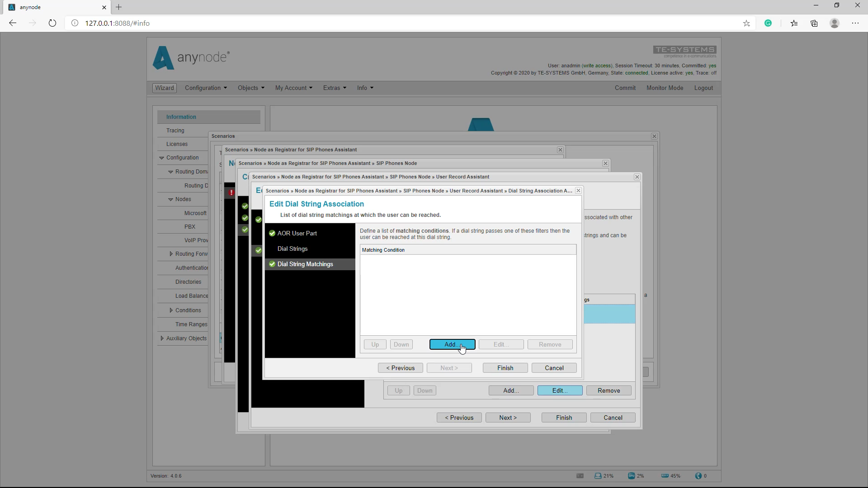The image size is (868, 488).
Task: Click Commit in the top bar
Action: click(625, 88)
